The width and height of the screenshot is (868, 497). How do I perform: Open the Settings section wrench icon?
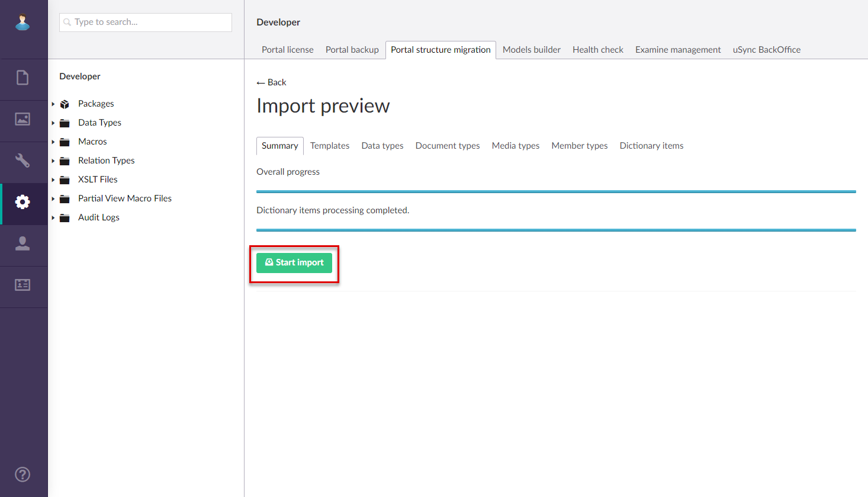tap(22, 161)
